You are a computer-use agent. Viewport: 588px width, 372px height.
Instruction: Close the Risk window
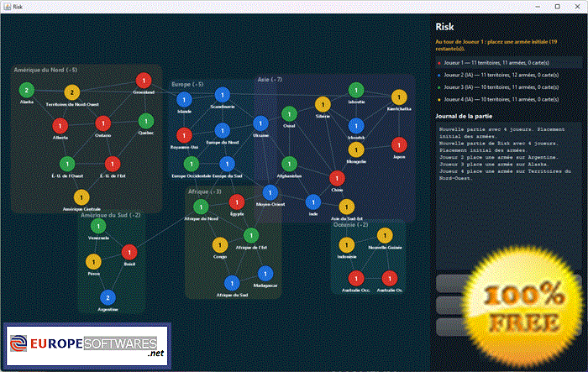tap(578, 7)
